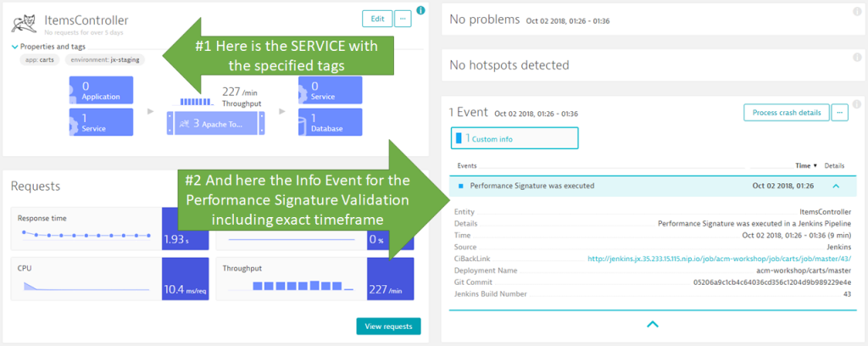Open the 1 Service caller tile
The image size is (868, 346).
tap(102, 122)
